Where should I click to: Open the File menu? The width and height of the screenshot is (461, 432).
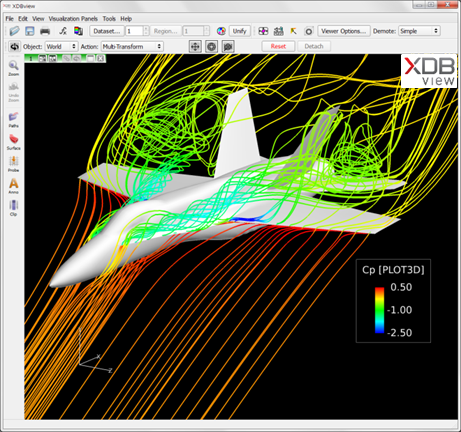tap(9, 19)
